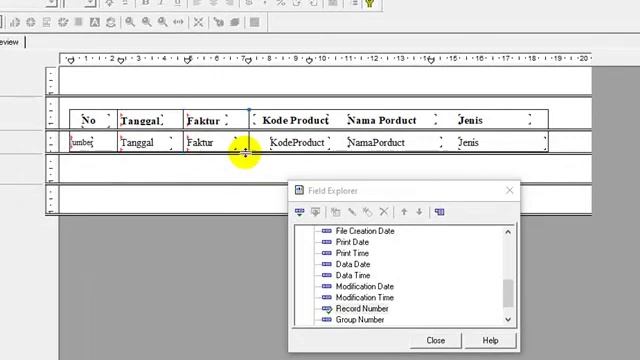Screen dimensions: 640x360
Task: Select the 'Faktur' field in details row
Action: click(211, 142)
